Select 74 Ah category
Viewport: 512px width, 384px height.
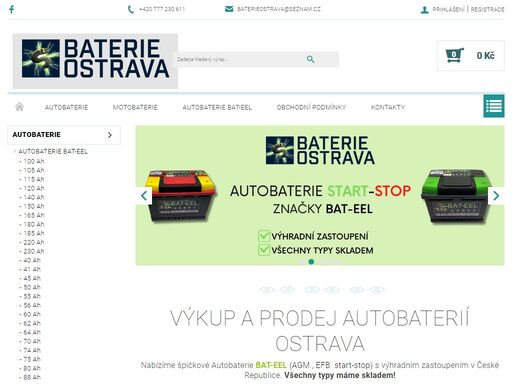[x=32, y=350]
